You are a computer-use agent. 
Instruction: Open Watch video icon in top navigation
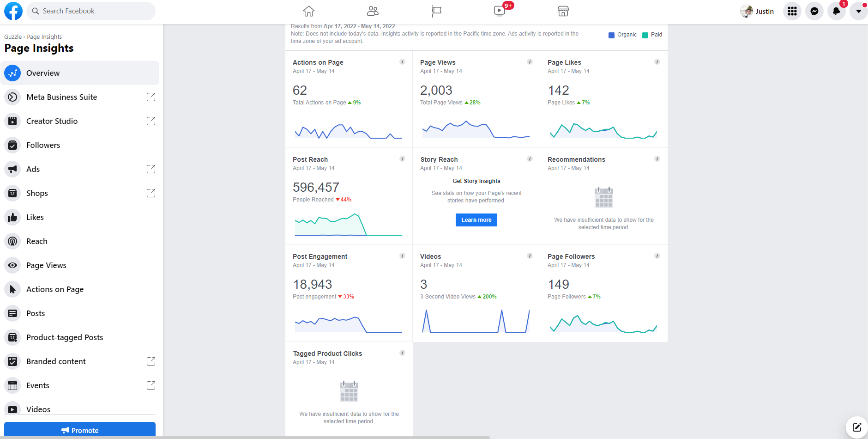tap(500, 11)
